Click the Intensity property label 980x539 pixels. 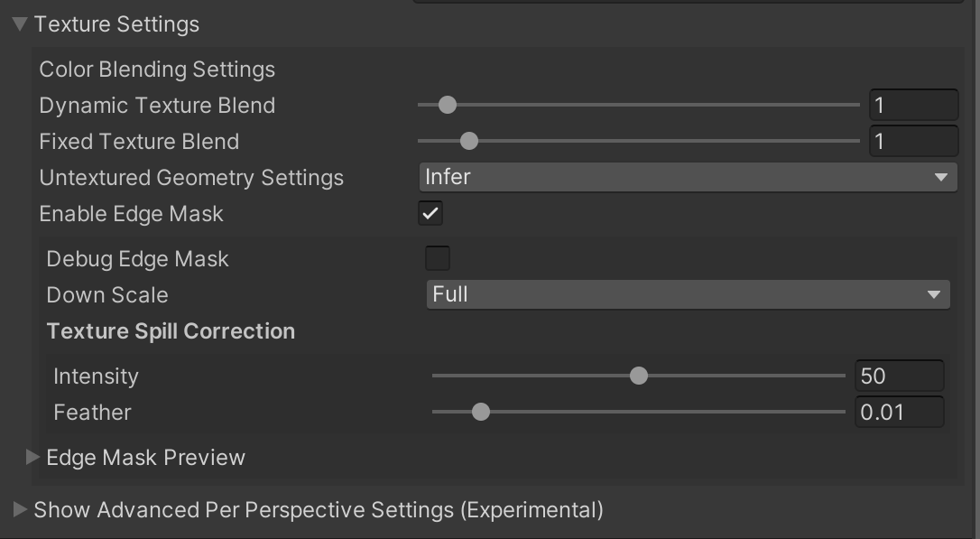pos(96,376)
